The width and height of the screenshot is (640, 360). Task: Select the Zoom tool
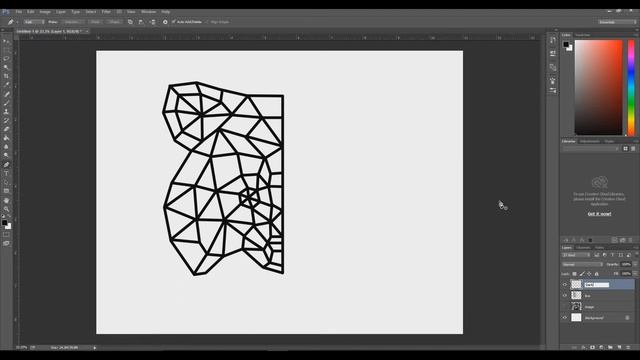tap(6, 209)
